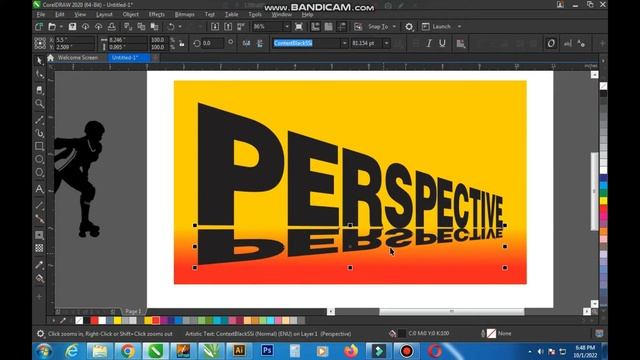This screenshot has height=360, width=640.
Task: Pick the No Color swatch in document palette
Action: [x=79, y=320]
